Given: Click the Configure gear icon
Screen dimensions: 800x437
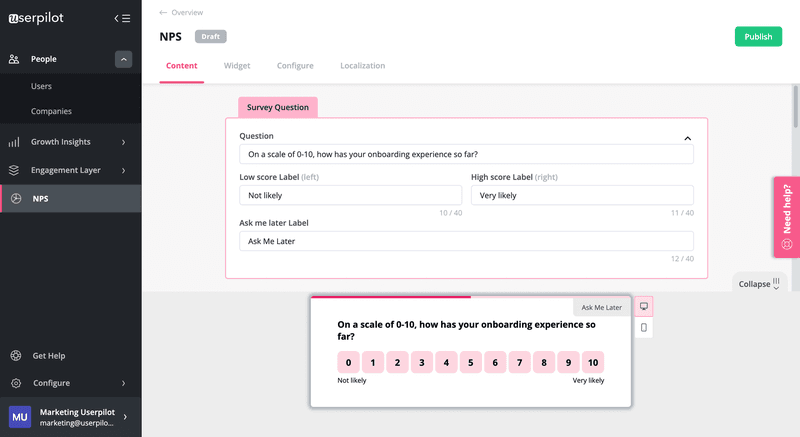Looking at the screenshot, I should point(16,383).
